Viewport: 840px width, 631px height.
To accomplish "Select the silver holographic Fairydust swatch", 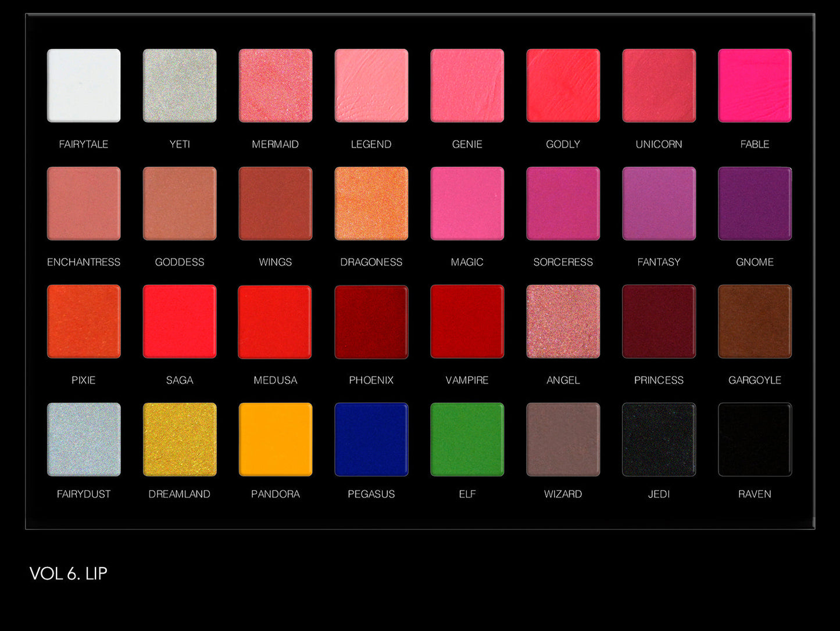I will point(84,439).
